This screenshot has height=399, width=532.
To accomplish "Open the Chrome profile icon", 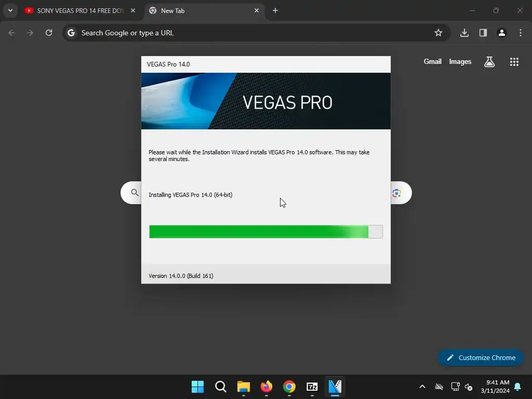I will 502,33.
